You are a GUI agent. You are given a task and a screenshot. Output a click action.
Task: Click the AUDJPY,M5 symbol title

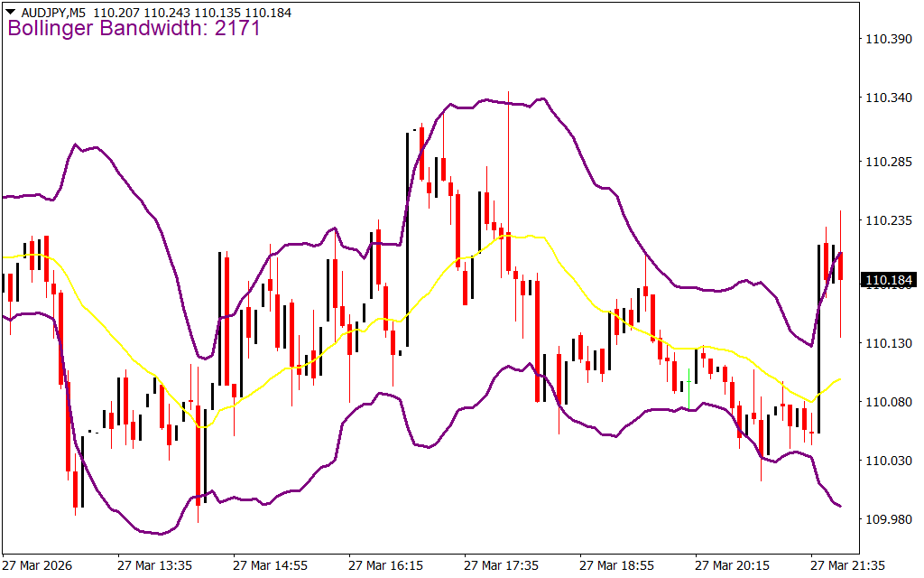point(53,10)
